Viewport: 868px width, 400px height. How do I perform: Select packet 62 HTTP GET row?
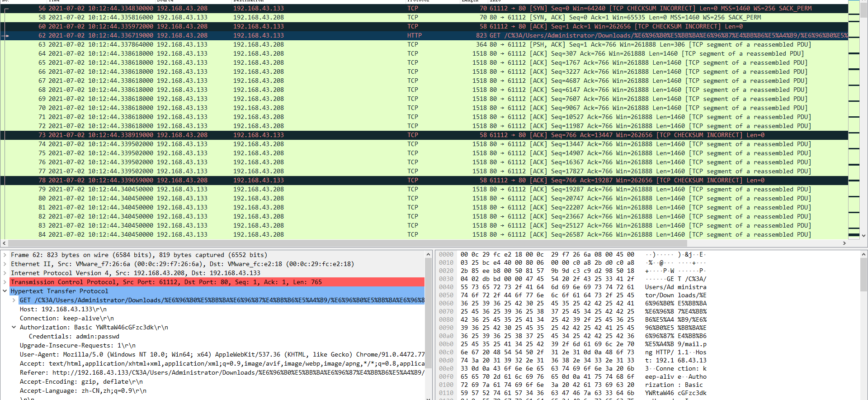424,35
